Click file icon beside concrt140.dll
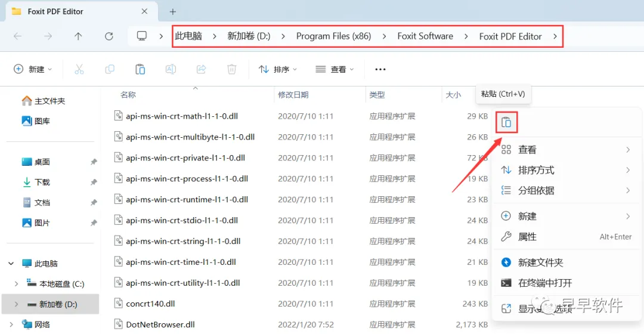644x334 pixels. [x=118, y=303]
